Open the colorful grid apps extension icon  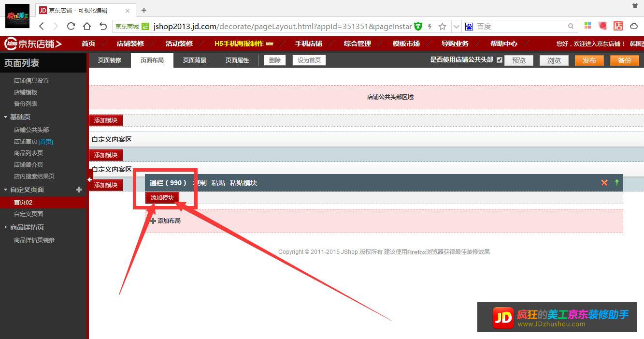coord(588,26)
